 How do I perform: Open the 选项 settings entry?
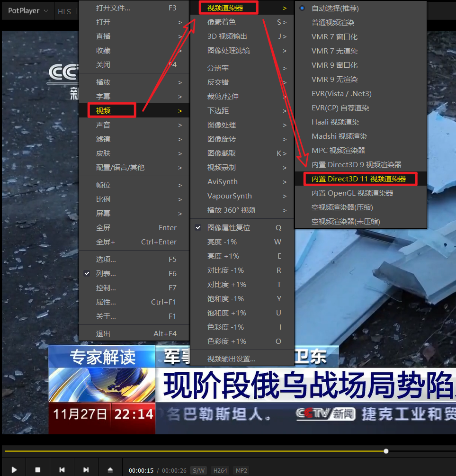point(105,259)
